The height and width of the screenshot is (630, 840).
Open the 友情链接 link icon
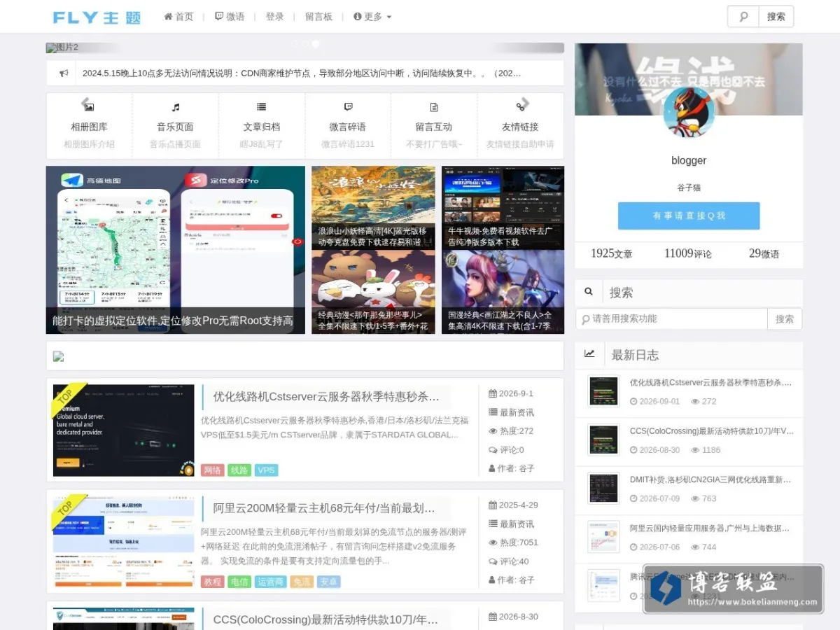[520, 107]
